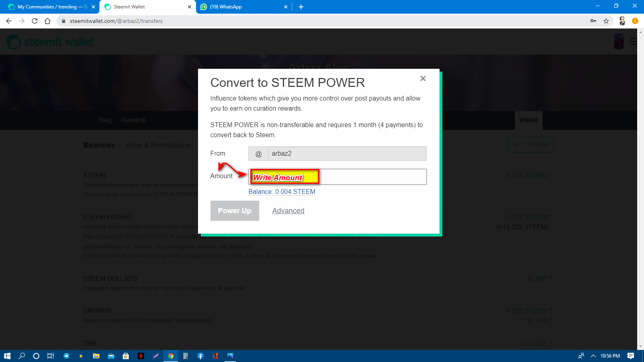Expand the 0.000 STEEM savings dropdown
Viewport: 644px width, 362px height.
[529, 311]
